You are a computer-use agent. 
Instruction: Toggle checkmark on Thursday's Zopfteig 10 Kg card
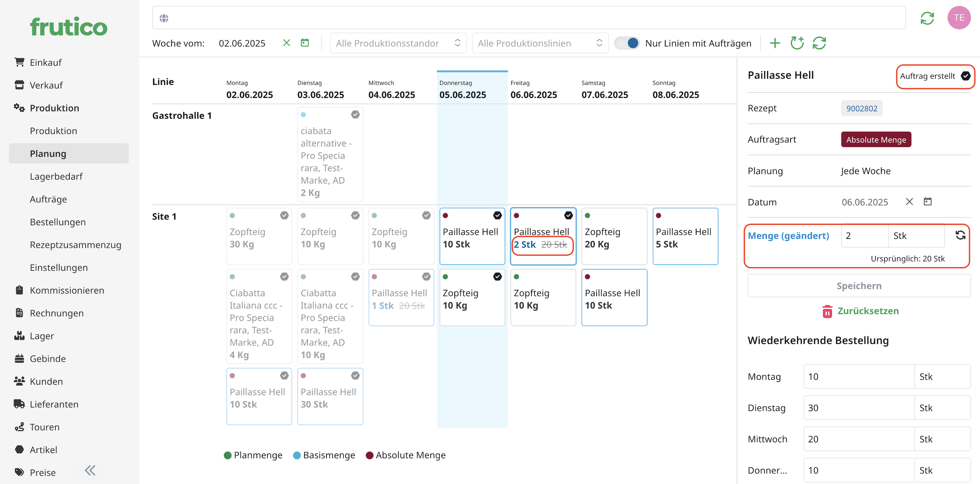click(x=497, y=277)
